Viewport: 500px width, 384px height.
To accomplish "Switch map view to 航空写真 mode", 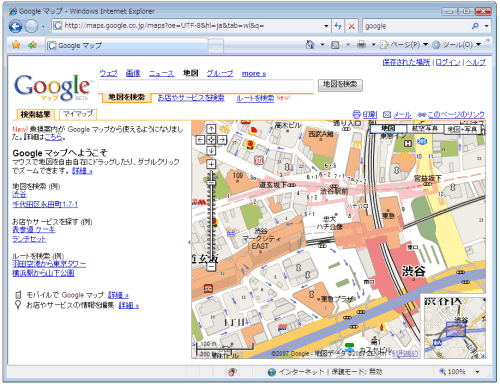I will (425, 129).
